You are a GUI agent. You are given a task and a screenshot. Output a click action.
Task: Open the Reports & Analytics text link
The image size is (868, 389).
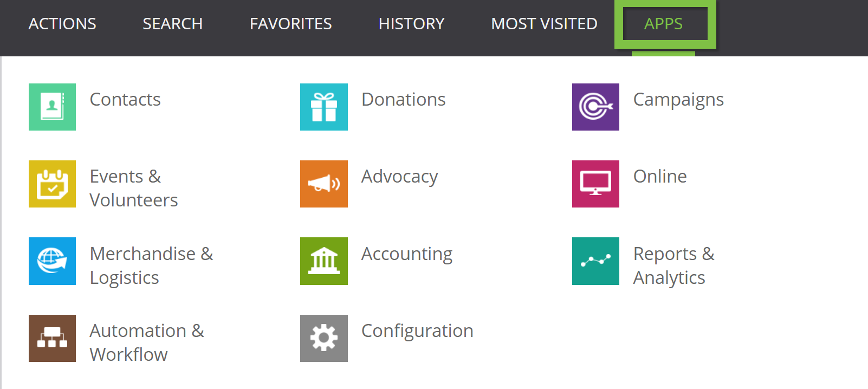pos(673,265)
